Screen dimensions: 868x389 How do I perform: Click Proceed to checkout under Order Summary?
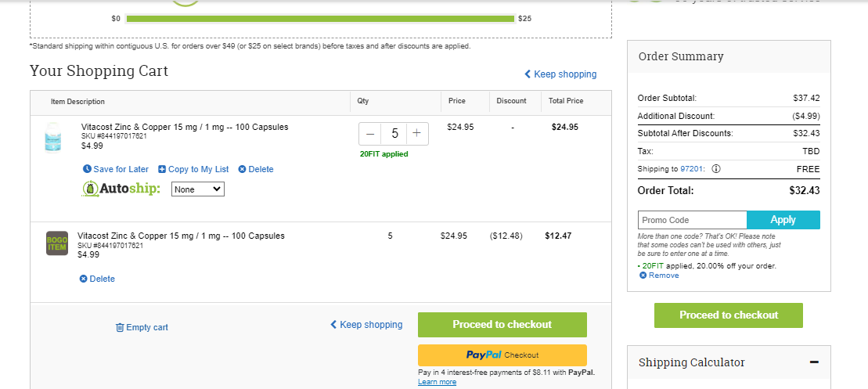[729, 315]
